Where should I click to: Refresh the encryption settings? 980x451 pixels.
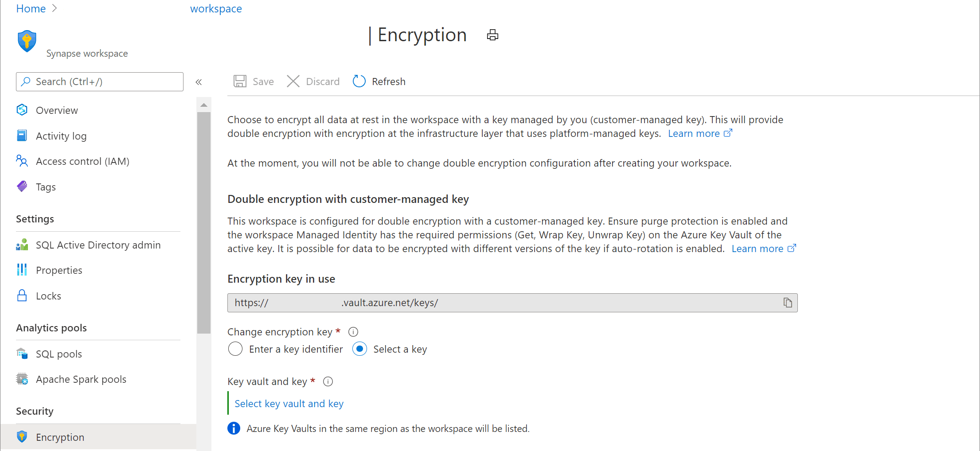(x=378, y=81)
